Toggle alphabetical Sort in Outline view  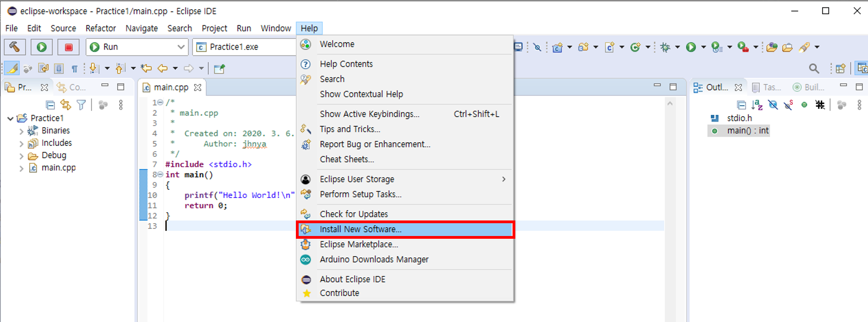click(x=757, y=105)
